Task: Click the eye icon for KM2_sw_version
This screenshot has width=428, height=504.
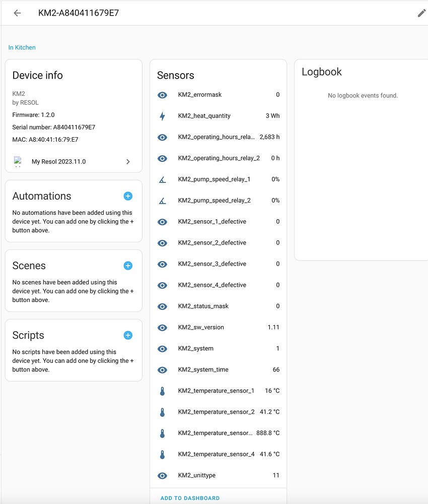Action: [163, 328]
